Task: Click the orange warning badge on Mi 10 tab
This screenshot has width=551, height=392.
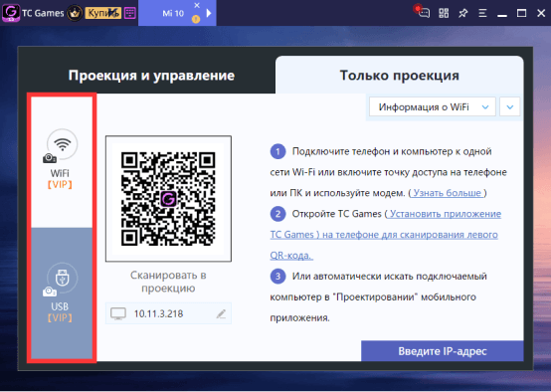Action: (196, 19)
